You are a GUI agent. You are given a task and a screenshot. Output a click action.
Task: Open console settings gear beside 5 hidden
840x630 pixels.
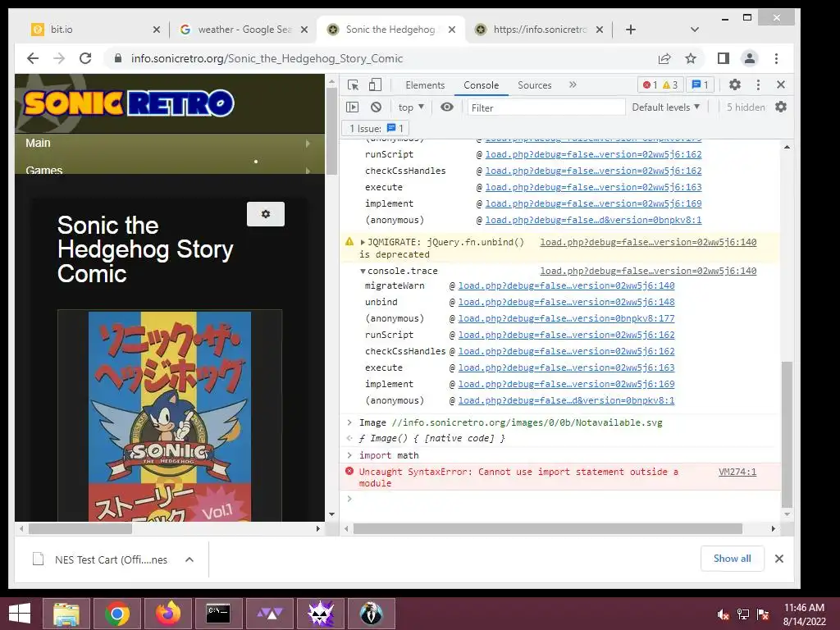click(x=781, y=107)
